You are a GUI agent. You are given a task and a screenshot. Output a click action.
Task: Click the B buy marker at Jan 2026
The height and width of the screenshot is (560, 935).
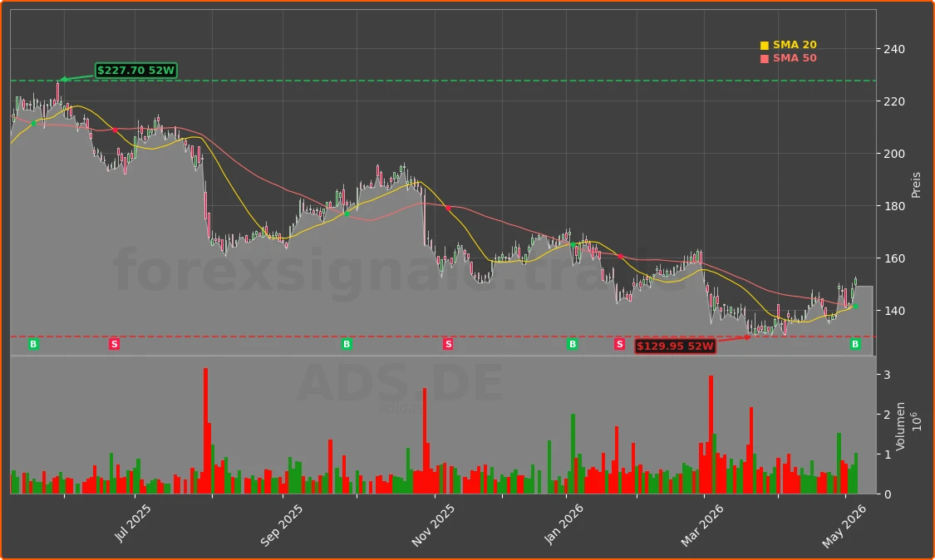(573, 344)
